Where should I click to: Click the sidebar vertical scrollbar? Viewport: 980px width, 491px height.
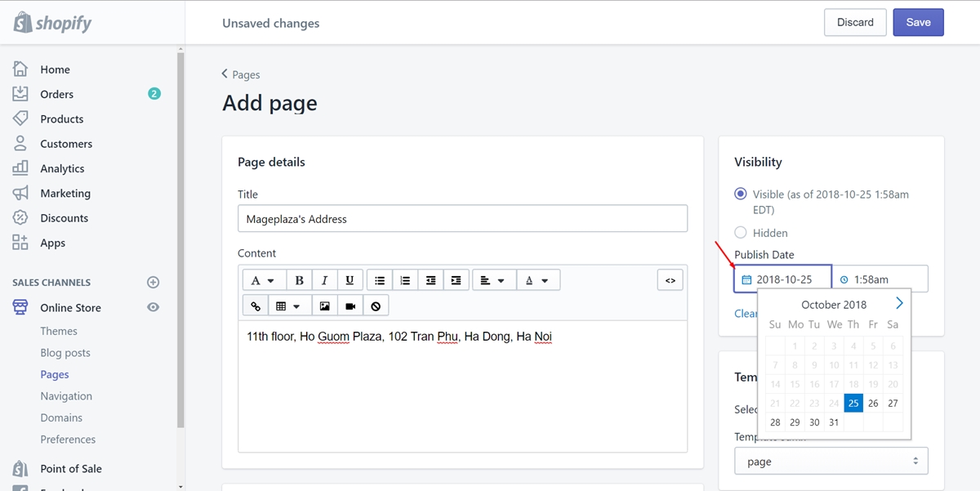[180, 239]
